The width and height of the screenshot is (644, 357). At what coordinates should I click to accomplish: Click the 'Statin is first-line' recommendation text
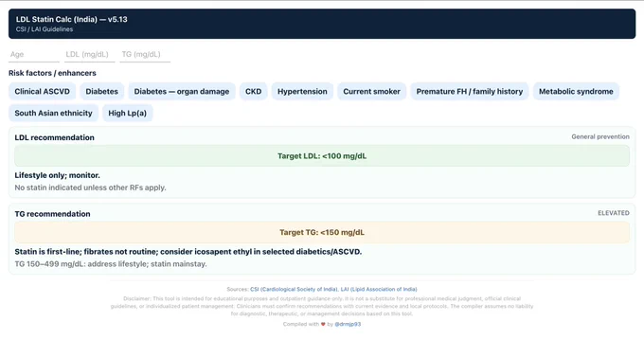[x=188, y=252]
